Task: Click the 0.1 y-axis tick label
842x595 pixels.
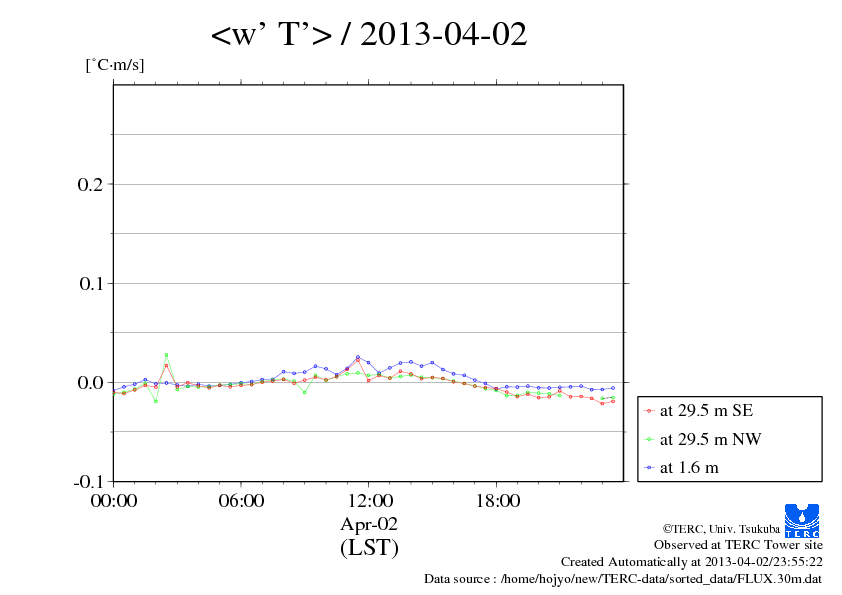Action: tap(91, 283)
